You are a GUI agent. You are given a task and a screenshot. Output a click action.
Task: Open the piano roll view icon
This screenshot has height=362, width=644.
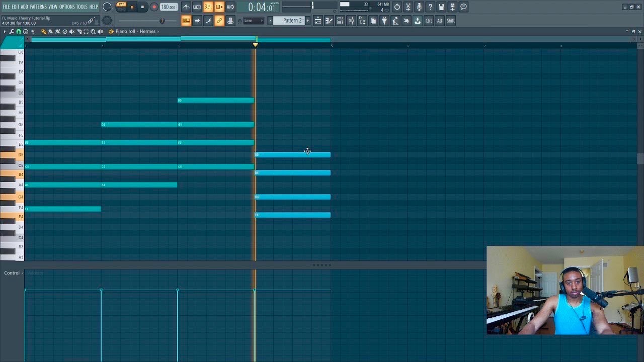329,21
